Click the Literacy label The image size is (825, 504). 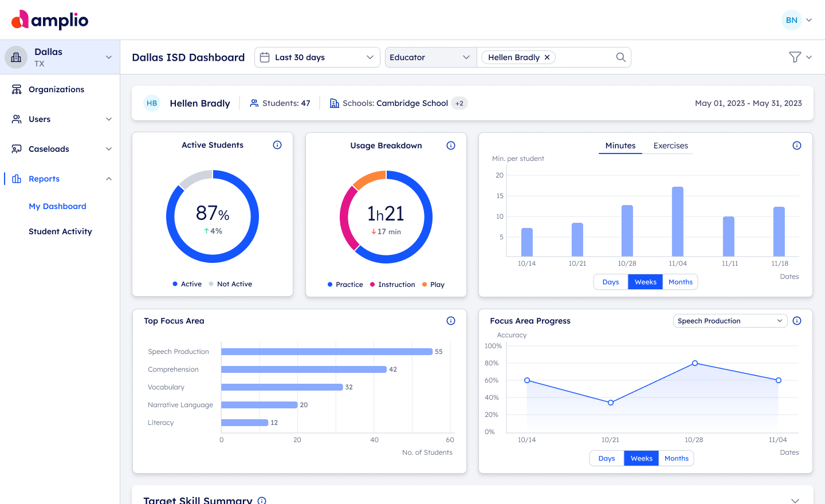pyautogui.click(x=161, y=423)
